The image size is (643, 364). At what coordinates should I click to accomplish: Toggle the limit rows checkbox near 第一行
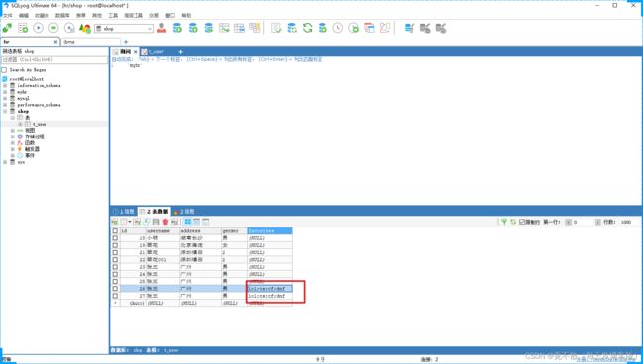[522, 222]
